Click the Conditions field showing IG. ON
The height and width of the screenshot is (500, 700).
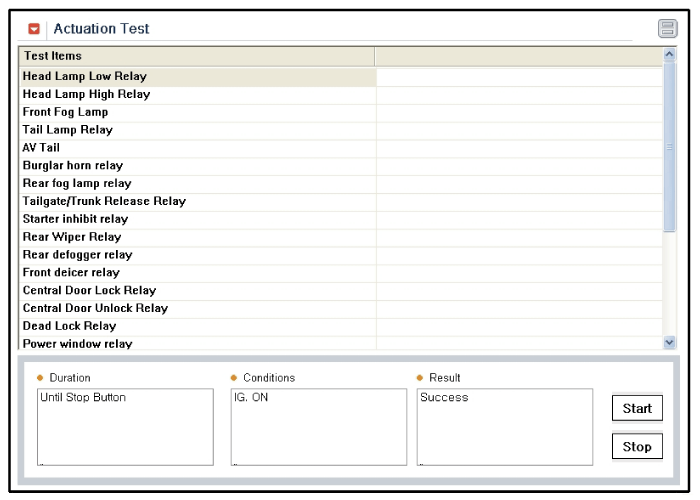point(319,427)
